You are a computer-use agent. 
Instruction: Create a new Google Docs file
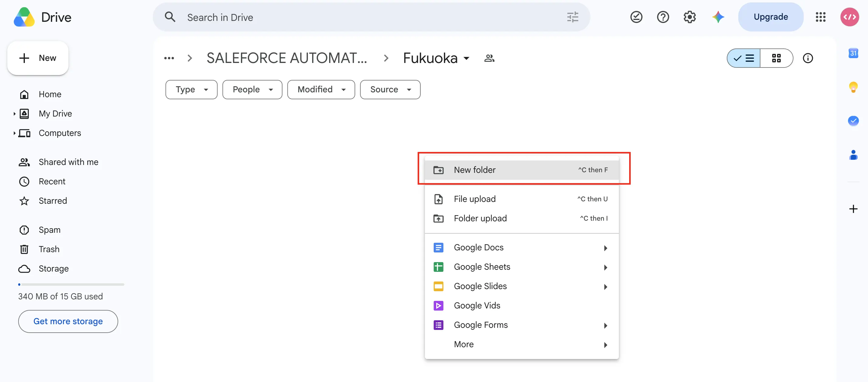pos(522,248)
